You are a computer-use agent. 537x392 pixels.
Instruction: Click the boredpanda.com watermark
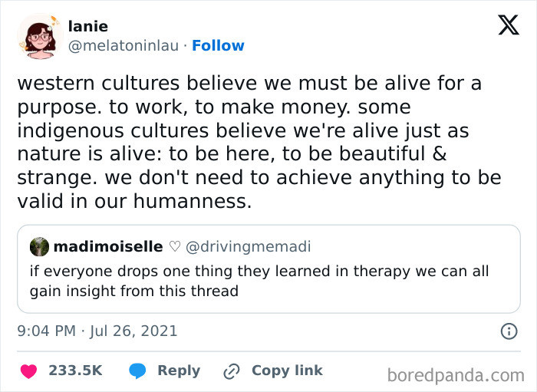click(456, 375)
